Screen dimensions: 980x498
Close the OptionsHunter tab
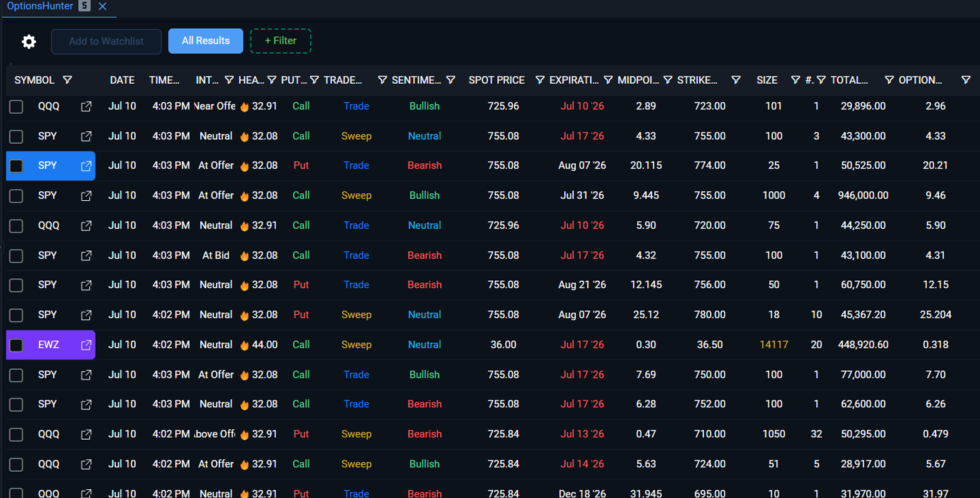pyautogui.click(x=103, y=6)
